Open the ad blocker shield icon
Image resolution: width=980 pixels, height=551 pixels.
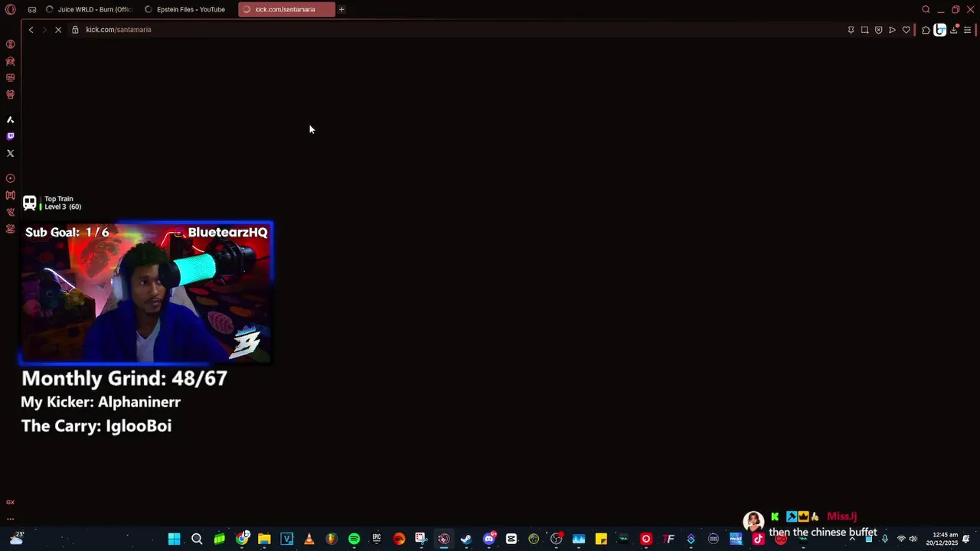tap(878, 30)
